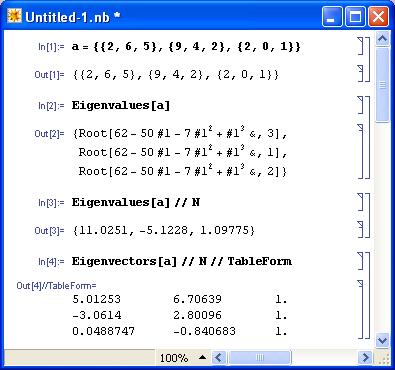
Task: Place cursor in input a = {{2, 6, 5}...
Action: [186, 46]
